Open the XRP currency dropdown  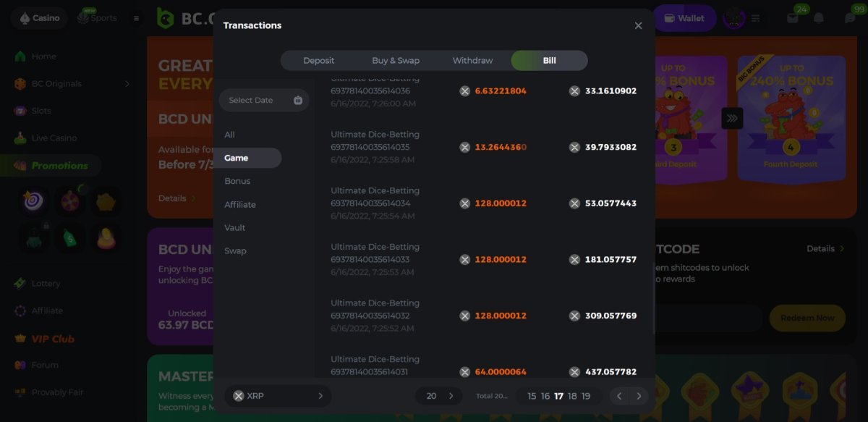(278, 396)
